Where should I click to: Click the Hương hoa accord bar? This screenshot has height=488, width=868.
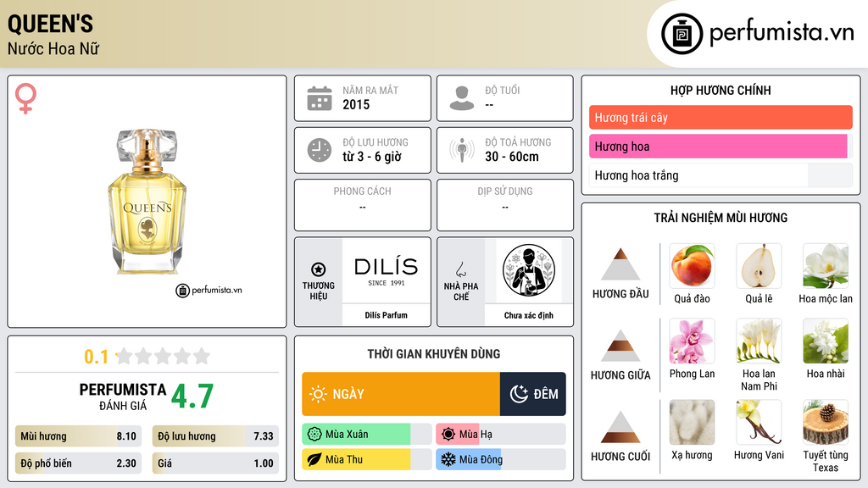[x=721, y=146]
